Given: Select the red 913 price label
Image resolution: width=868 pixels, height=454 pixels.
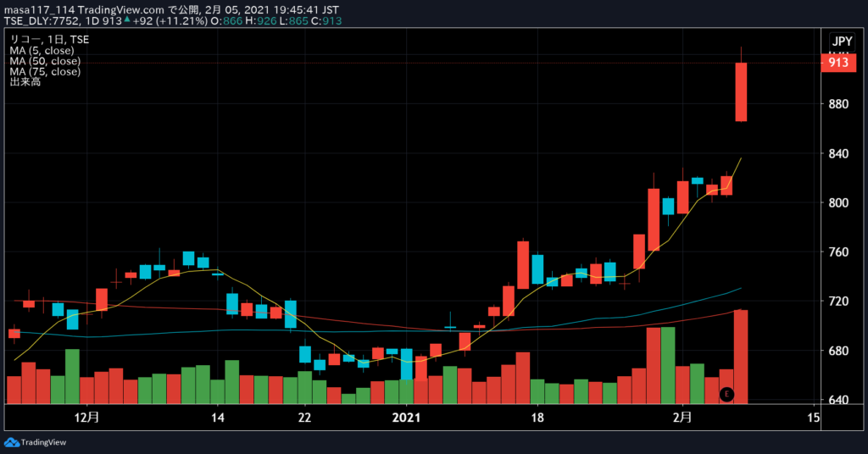Looking at the screenshot, I should click(838, 63).
